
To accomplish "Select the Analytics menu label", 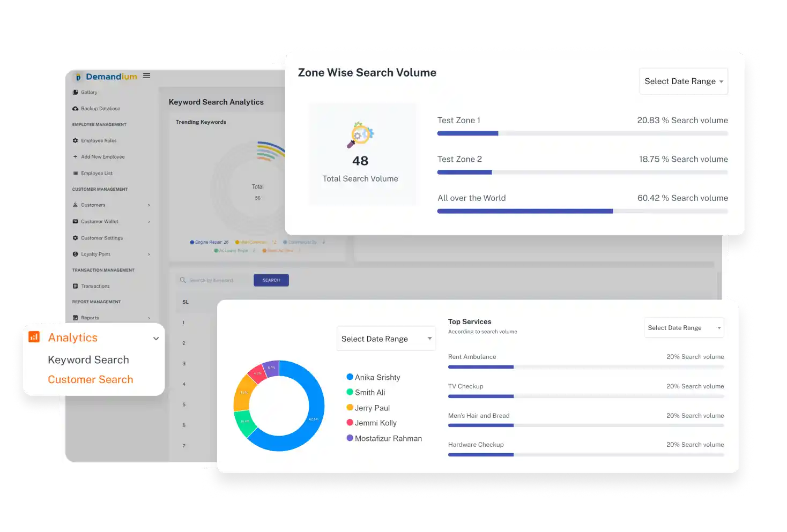I will 73,338.
